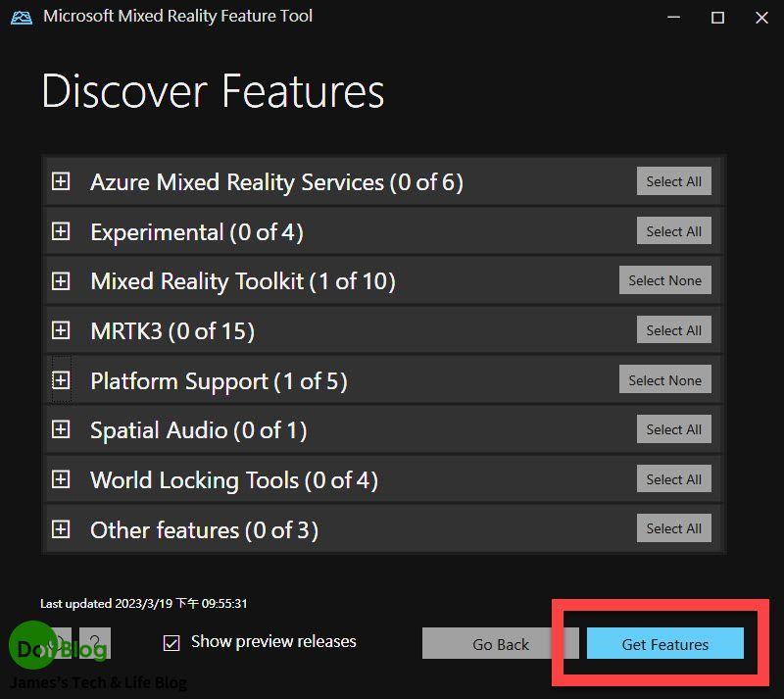Click the "Mixed Reality Toolkit (1 of 10)" label
This screenshot has width=784, height=699.
tap(243, 281)
